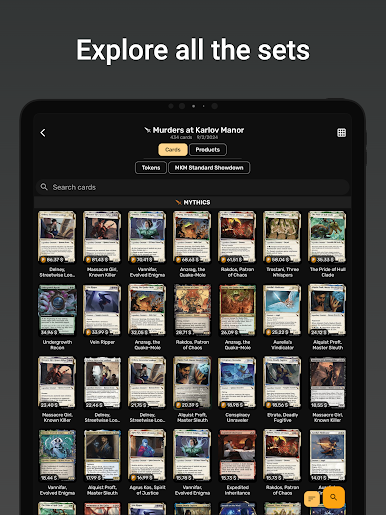
Task: Open Anzrag card priced 26.09 $
Action: [x=237, y=310]
